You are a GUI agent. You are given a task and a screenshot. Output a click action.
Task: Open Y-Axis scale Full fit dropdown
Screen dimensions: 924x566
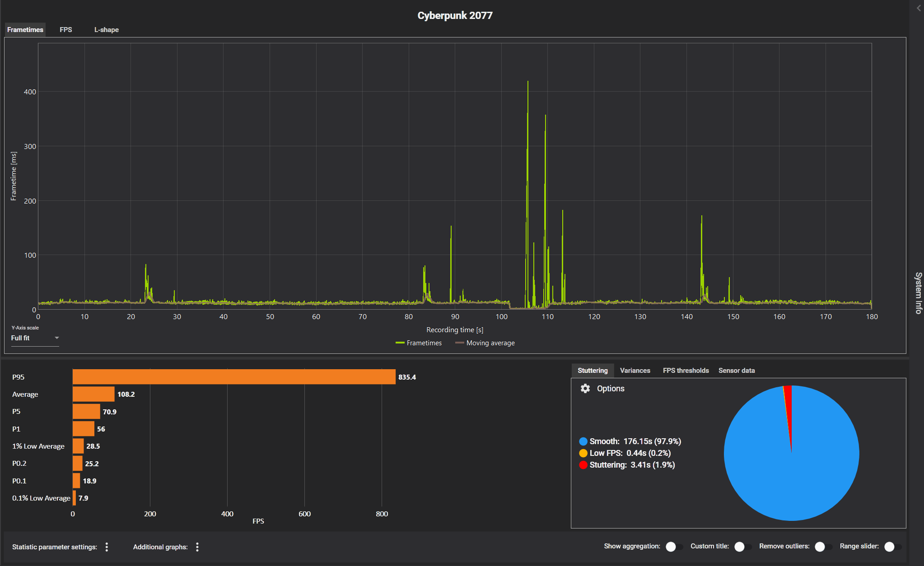tap(35, 338)
